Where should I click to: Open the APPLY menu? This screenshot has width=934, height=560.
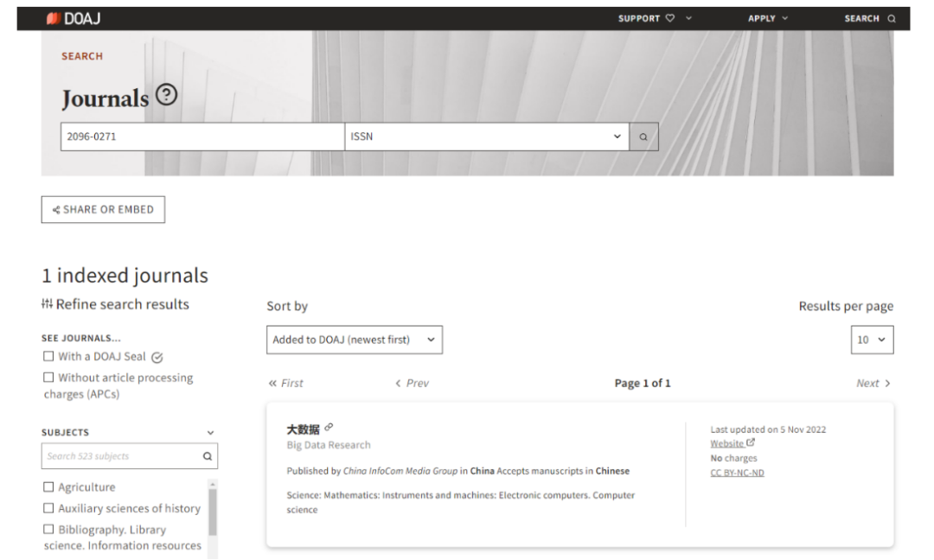[768, 18]
